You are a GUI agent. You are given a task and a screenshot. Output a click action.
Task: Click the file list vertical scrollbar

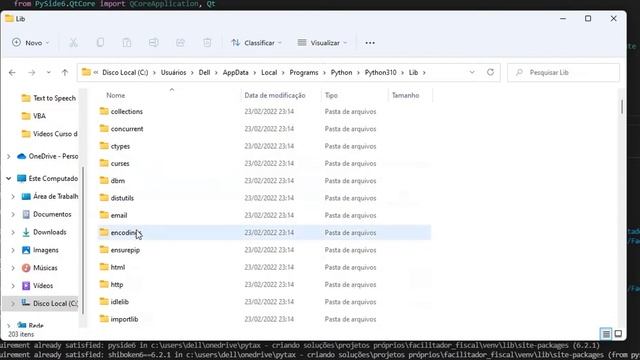[x=622, y=106]
